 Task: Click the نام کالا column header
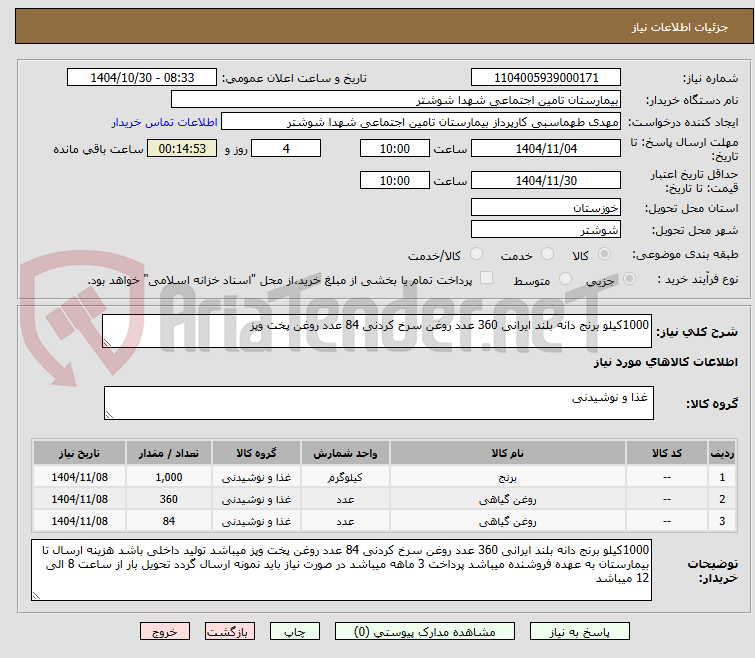coord(508,453)
